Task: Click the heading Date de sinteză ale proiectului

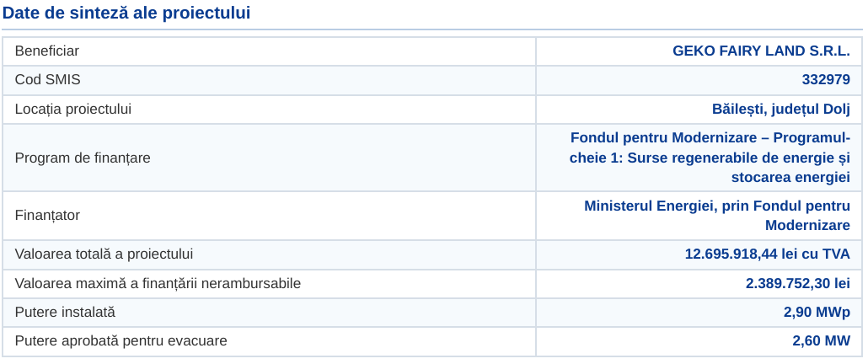Action: tap(126, 13)
